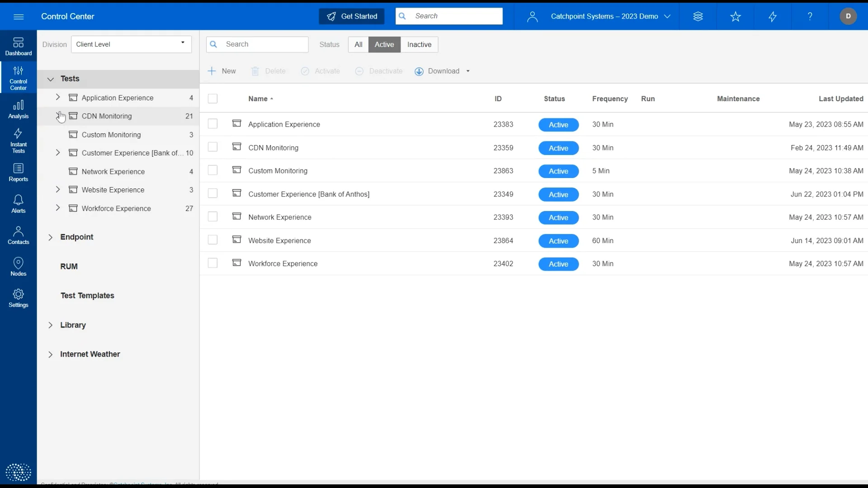Open Nodes in the sidebar
Screen dimensions: 868x488
coord(19,267)
